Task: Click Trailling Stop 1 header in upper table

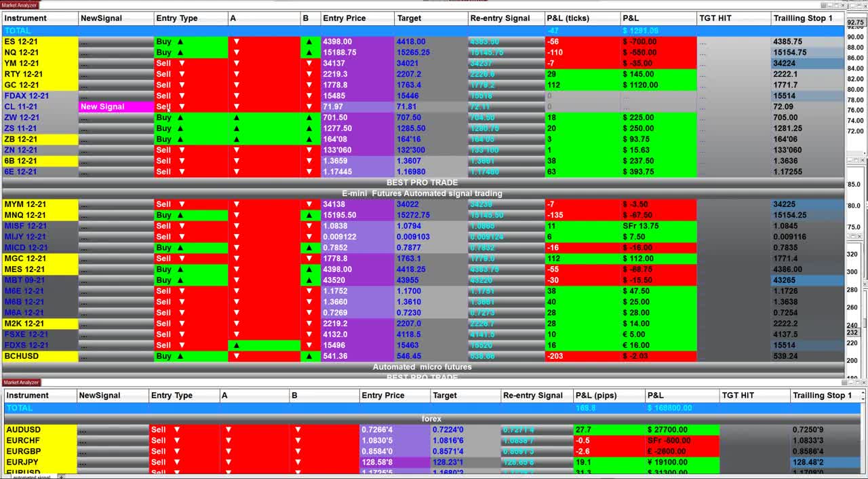Action: click(807, 18)
